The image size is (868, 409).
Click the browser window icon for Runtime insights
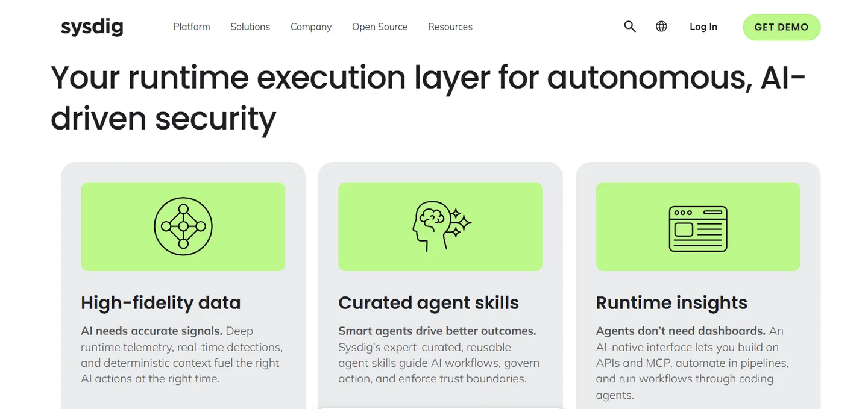(698, 229)
